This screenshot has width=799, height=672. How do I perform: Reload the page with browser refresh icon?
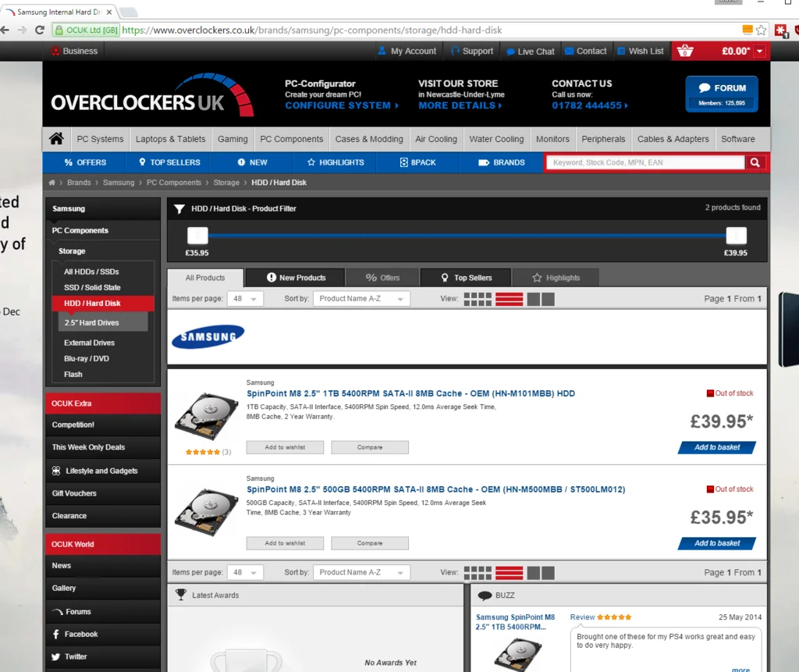[40, 30]
